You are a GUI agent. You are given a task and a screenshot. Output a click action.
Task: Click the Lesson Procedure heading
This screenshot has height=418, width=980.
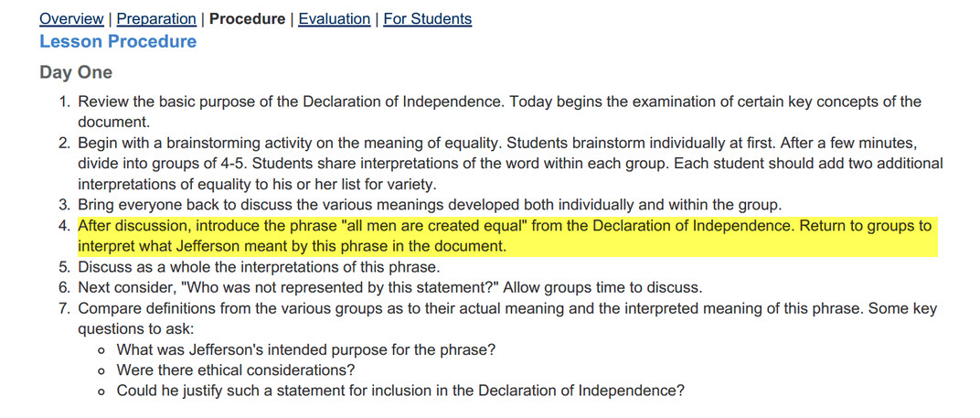pos(118,42)
